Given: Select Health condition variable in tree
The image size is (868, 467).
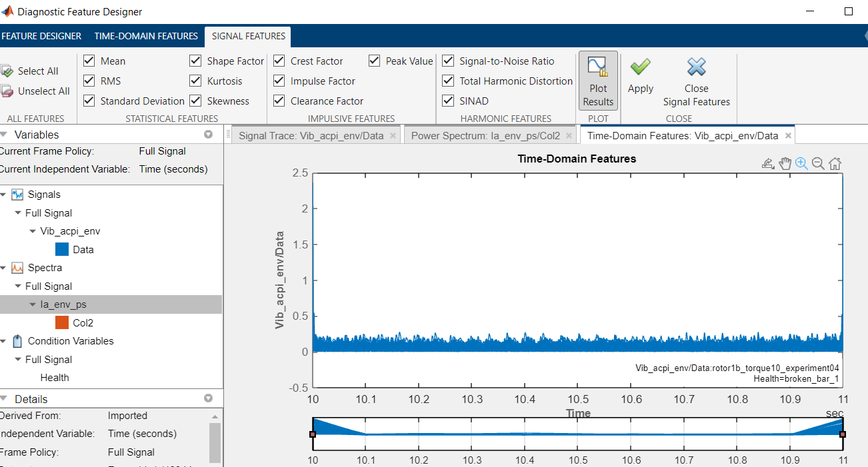Looking at the screenshot, I should click(x=55, y=378).
